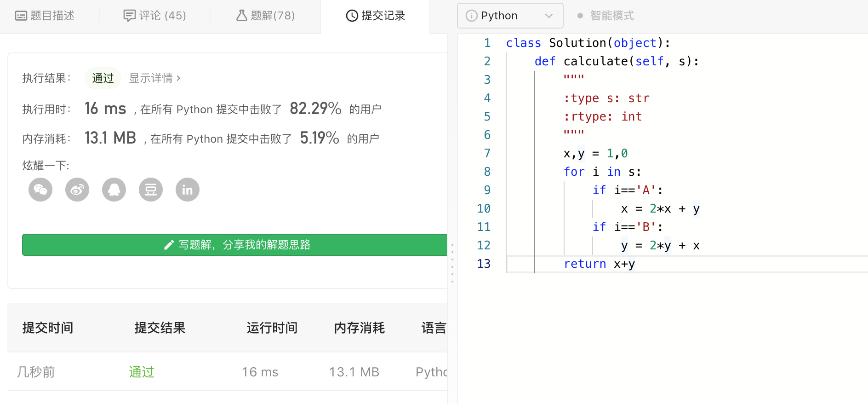
Task: Click the 5.19% memory percentile value
Action: click(x=320, y=138)
